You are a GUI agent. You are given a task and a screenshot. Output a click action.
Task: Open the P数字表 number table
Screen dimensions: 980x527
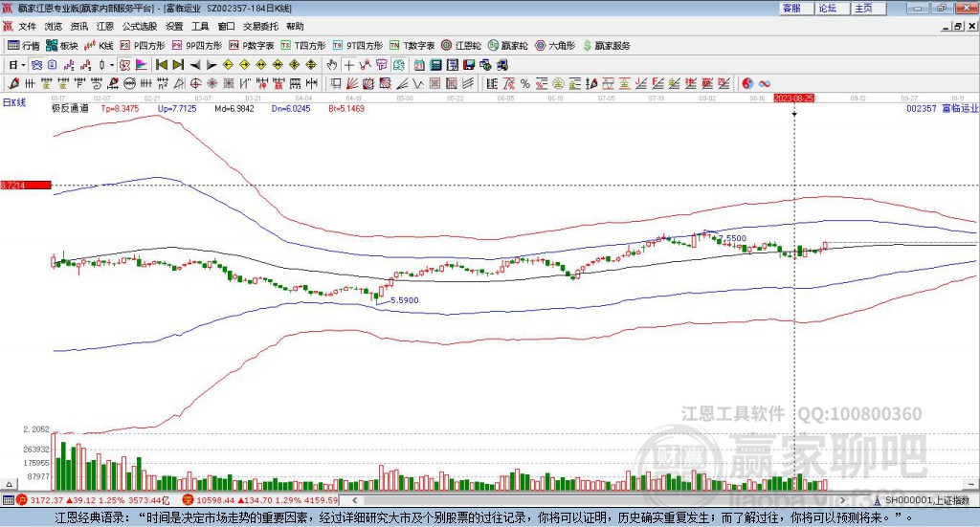252,46
